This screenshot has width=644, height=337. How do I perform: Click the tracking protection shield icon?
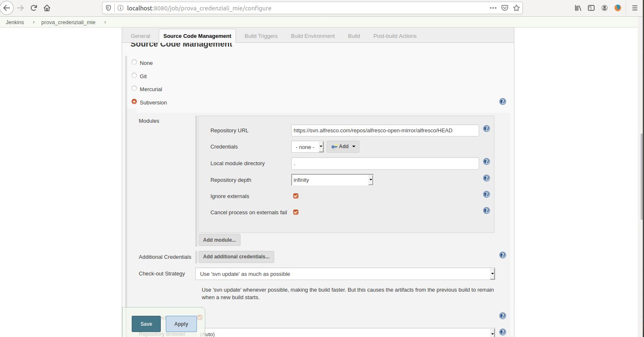pos(108,8)
